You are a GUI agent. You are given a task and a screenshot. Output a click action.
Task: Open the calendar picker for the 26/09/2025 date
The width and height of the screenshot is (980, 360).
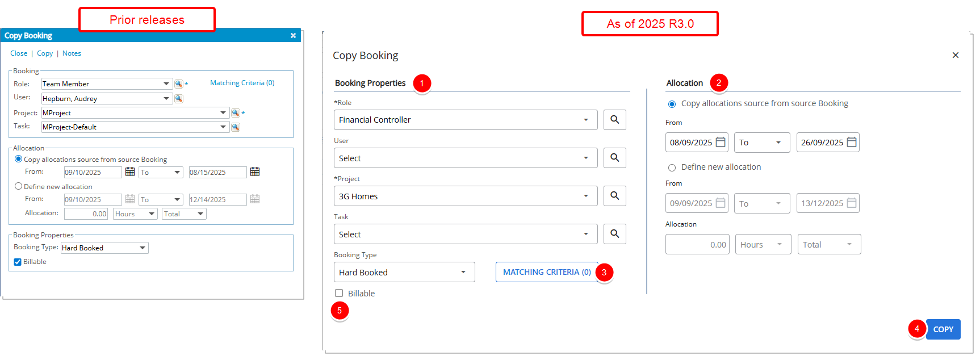[x=851, y=142]
